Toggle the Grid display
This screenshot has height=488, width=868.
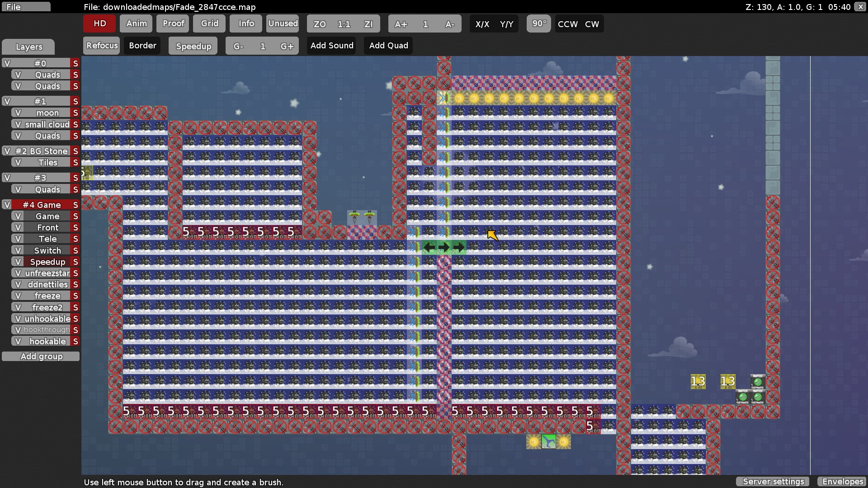[209, 23]
